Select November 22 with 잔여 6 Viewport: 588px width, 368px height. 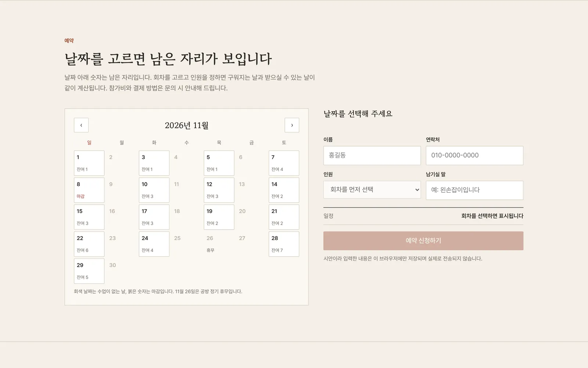[x=89, y=244]
